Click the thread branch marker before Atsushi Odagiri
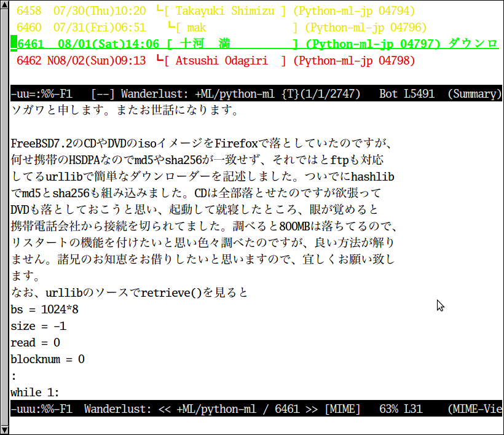The image size is (504, 435). click(160, 59)
